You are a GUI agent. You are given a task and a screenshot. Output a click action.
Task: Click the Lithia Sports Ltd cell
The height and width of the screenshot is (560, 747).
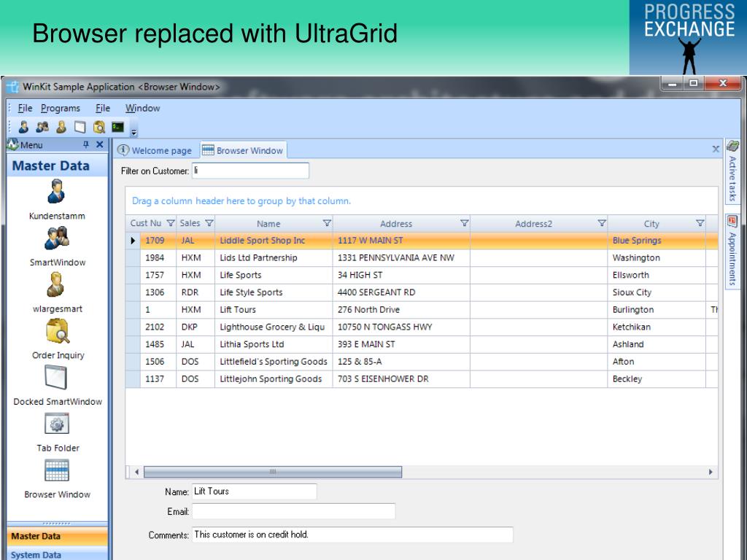[x=273, y=344]
